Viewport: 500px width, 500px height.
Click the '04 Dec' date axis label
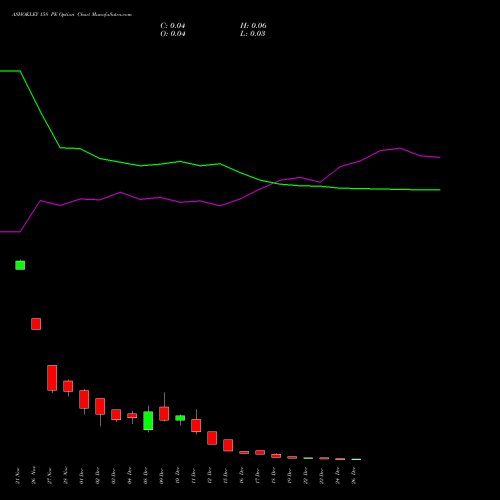(130, 476)
